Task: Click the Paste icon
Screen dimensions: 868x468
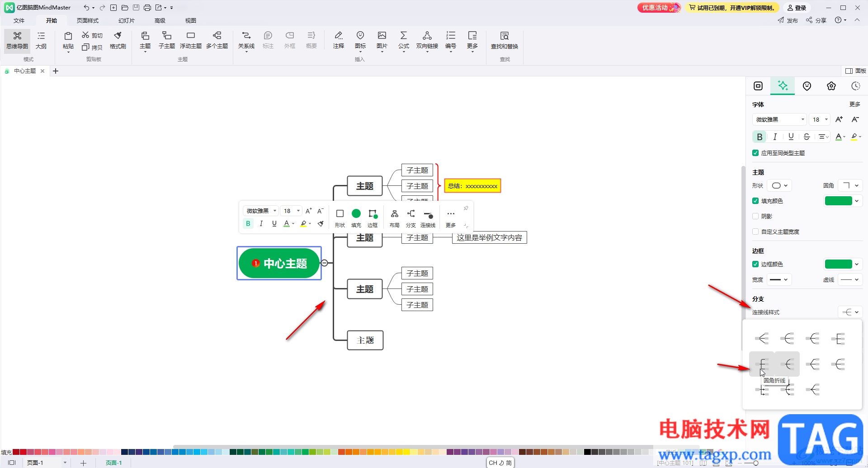Action: [x=68, y=36]
